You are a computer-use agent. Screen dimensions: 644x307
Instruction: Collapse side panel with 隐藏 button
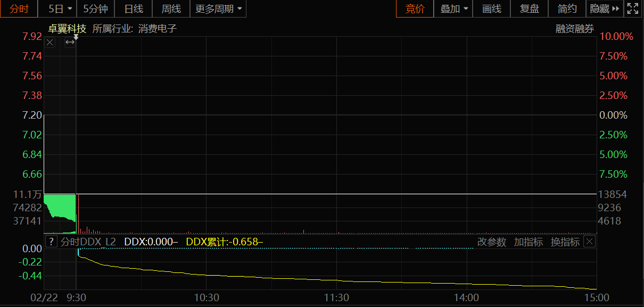pos(605,9)
